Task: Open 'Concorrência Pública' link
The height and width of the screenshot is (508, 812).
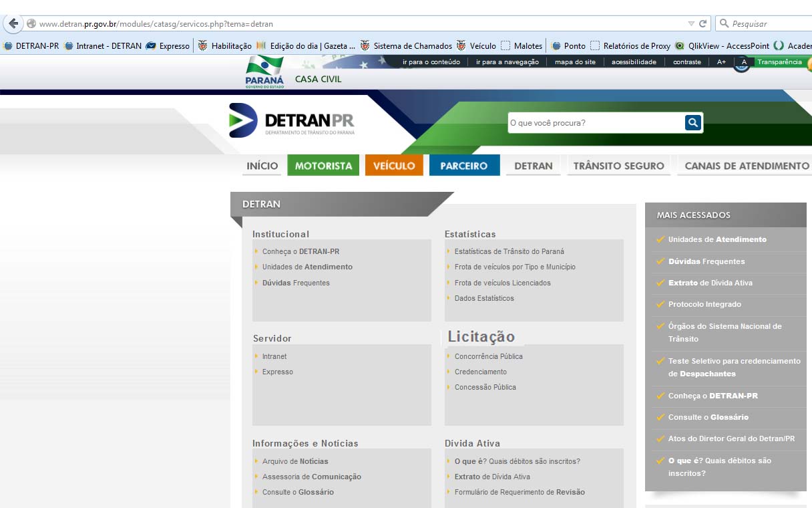Action: (489, 356)
